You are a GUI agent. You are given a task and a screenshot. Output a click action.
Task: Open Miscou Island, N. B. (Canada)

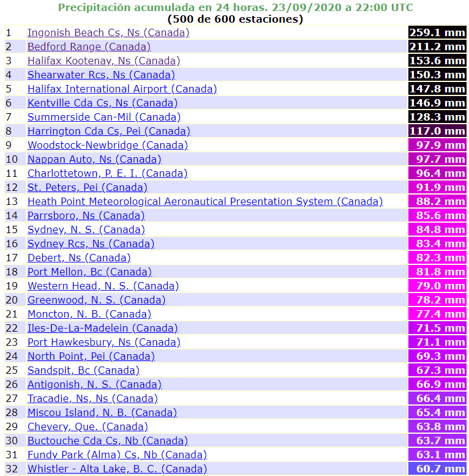(x=102, y=412)
